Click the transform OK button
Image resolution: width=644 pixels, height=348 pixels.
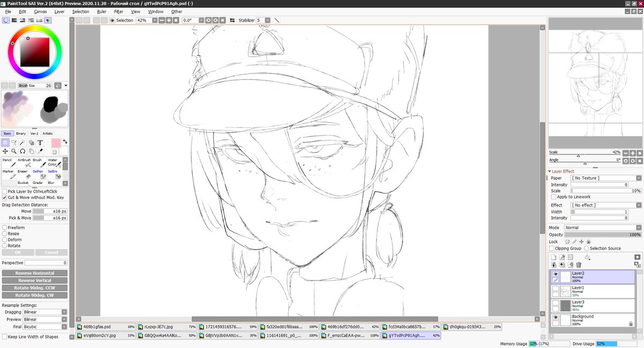coord(18,253)
